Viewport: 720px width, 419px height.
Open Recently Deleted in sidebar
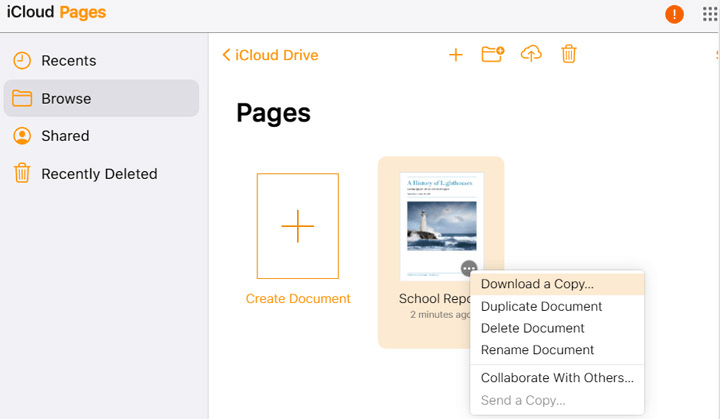pyautogui.click(x=99, y=174)
